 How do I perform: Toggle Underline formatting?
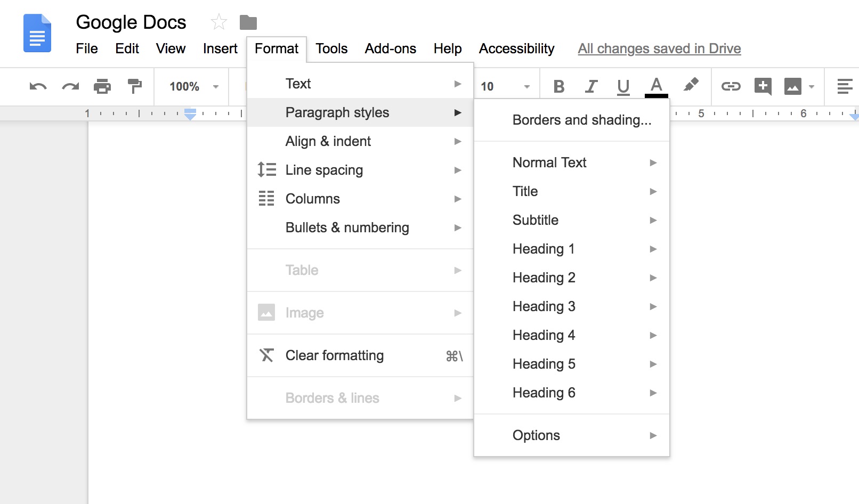coord(622,86)
